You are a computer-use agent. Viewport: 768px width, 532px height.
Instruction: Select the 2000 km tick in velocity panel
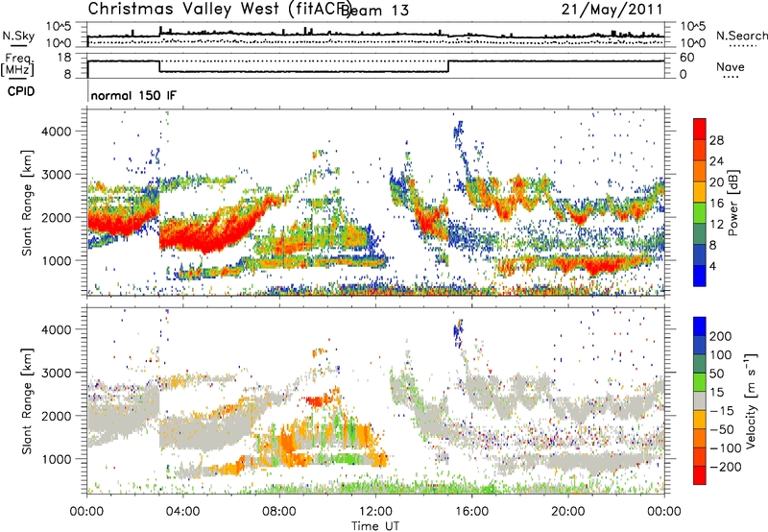[56, 416]
